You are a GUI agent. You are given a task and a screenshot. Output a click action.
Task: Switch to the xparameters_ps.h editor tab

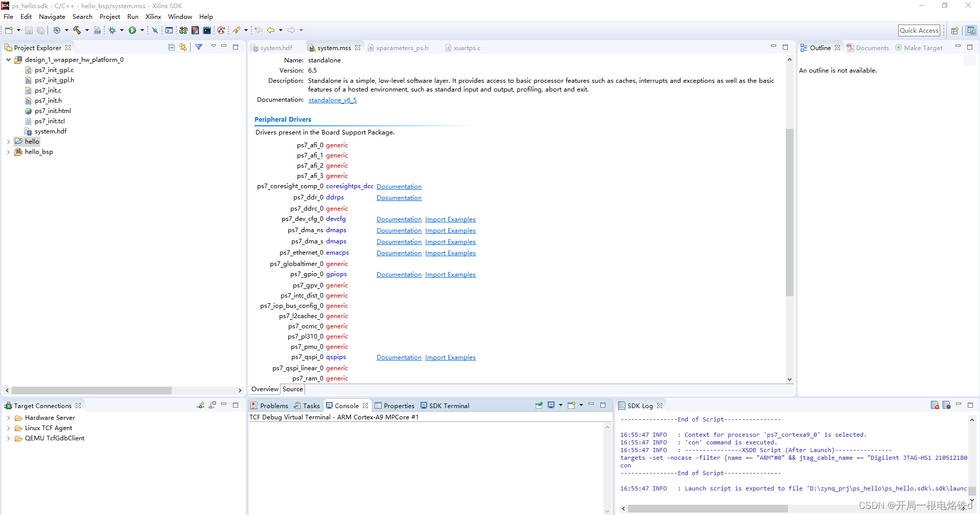pos(399,48)
